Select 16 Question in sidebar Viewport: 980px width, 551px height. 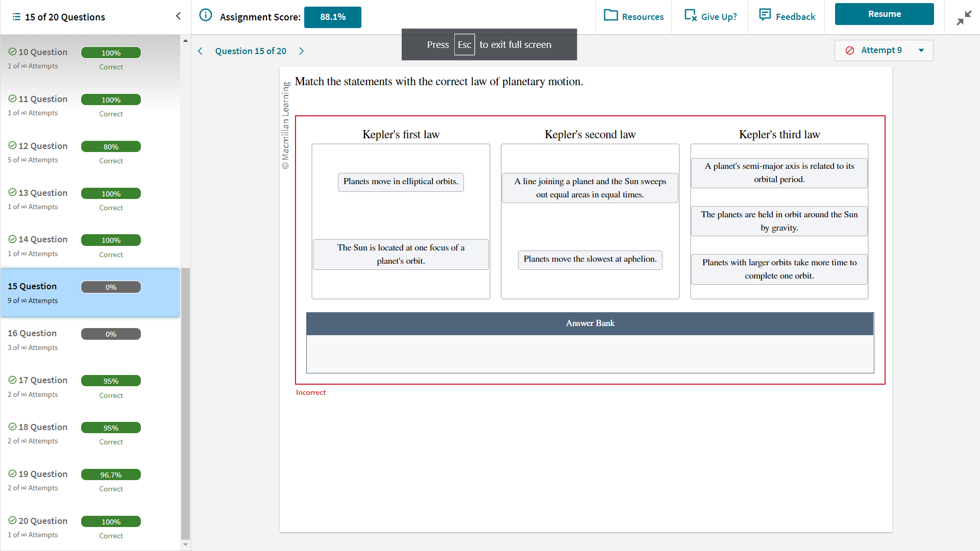coord(32,334)
